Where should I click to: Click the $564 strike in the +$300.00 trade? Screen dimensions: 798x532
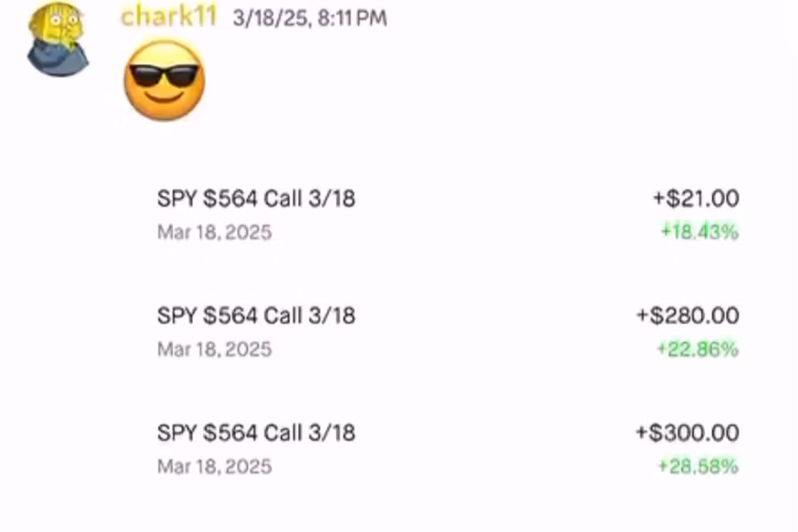pyautogui.click(x=231, y=433)
